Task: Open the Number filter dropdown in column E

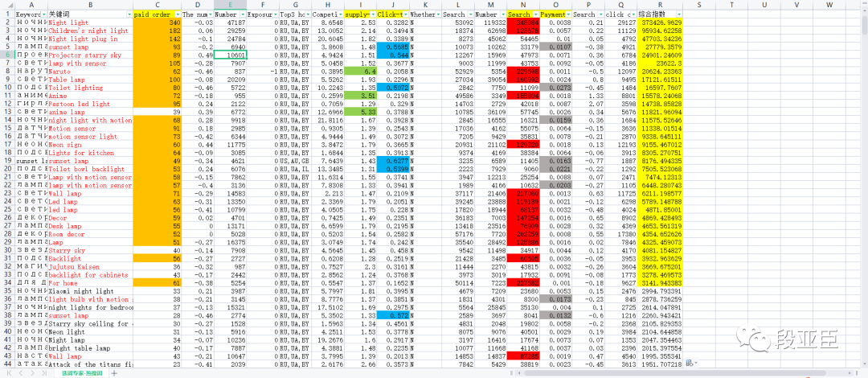Action: (x=242, y=14)
